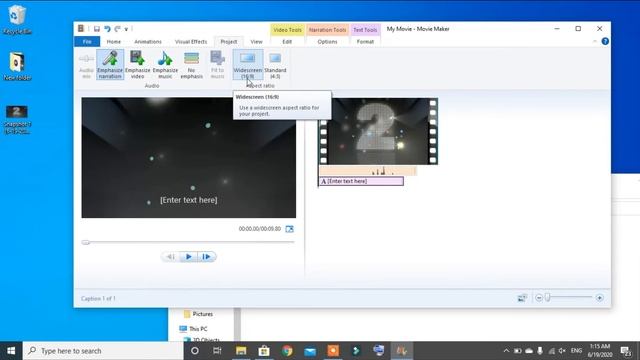The height and width of the screenshot is (360, 640).
Task: Step to previous frame
Action: (x=171, y=257)
